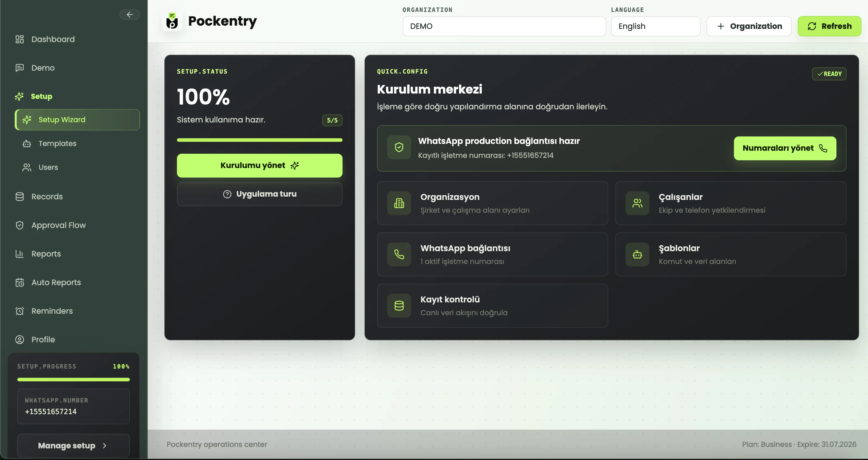Collapse the sidebar with the back arrow
The image size is (868, 460).
pos(130,15)
